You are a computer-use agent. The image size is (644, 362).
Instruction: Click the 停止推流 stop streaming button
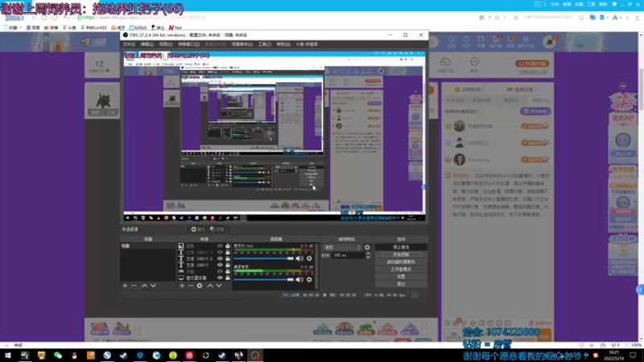(401, 248)
